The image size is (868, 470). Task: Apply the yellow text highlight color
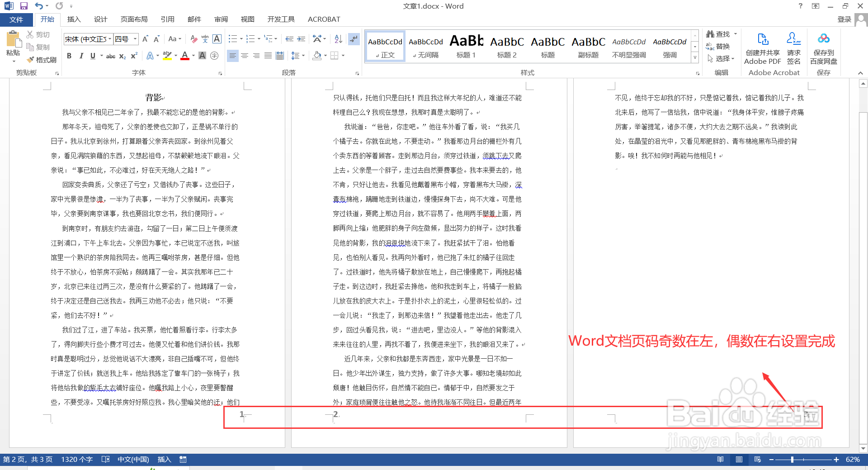[167, 56]
